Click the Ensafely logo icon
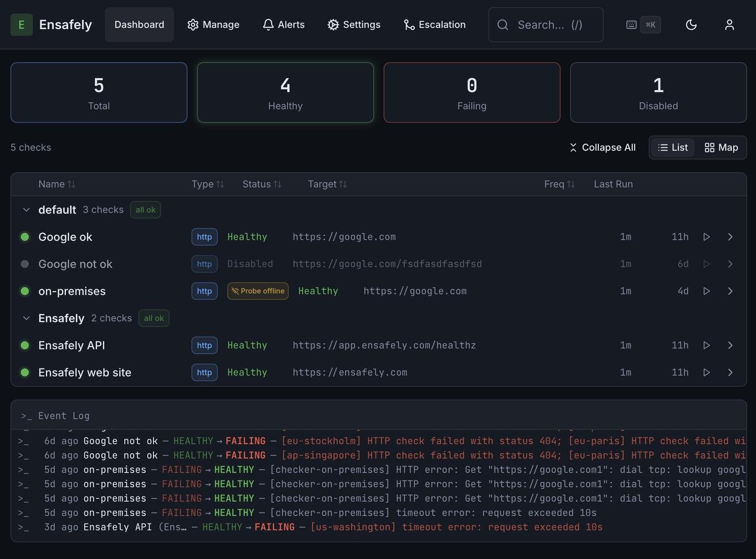The image size is (756, 559). pyautogui.click(x=22, y=25)
